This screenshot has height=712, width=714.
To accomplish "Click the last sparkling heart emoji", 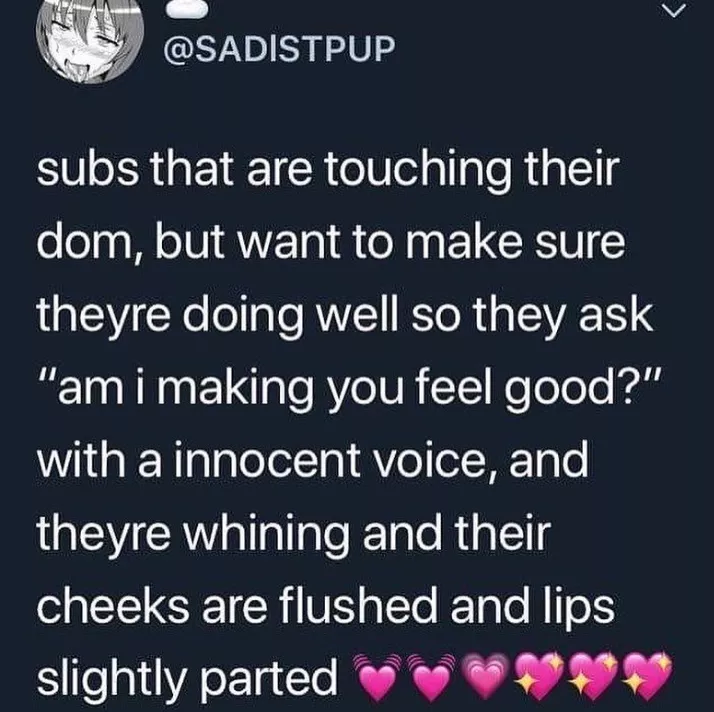I will [x=648, y=676].
